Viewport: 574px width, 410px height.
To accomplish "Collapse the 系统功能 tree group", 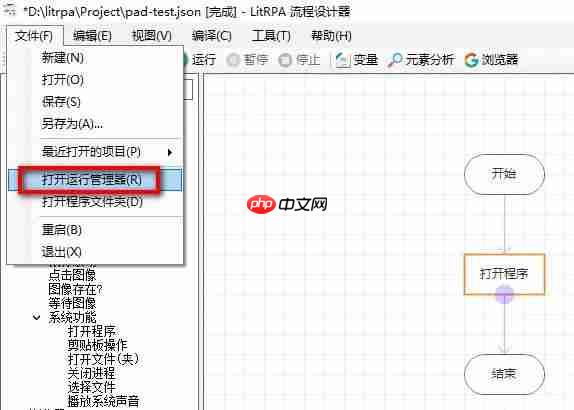I will coord(36,317).
